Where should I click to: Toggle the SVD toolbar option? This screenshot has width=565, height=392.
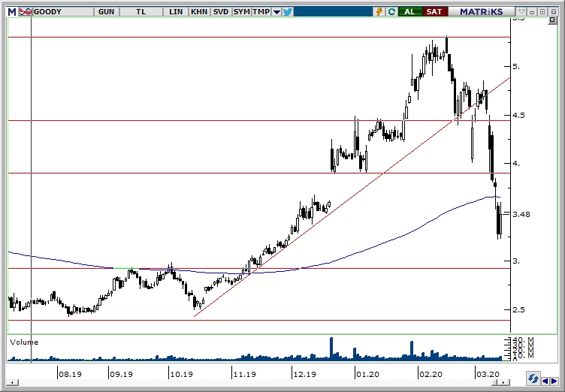point(221,11)
